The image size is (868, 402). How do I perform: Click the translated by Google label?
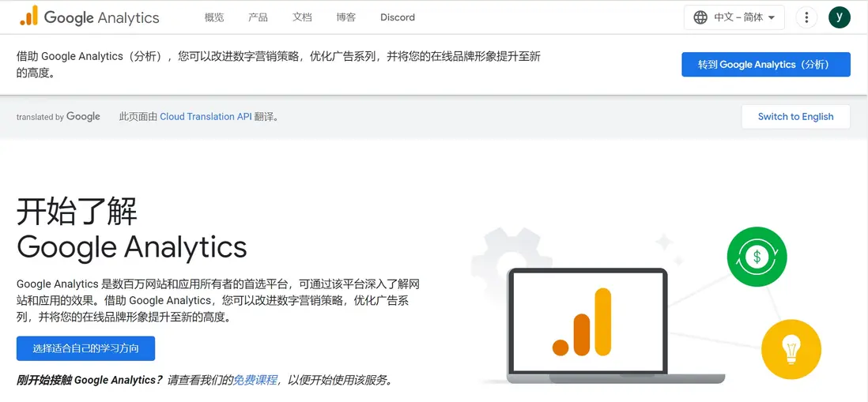(58, 117)
